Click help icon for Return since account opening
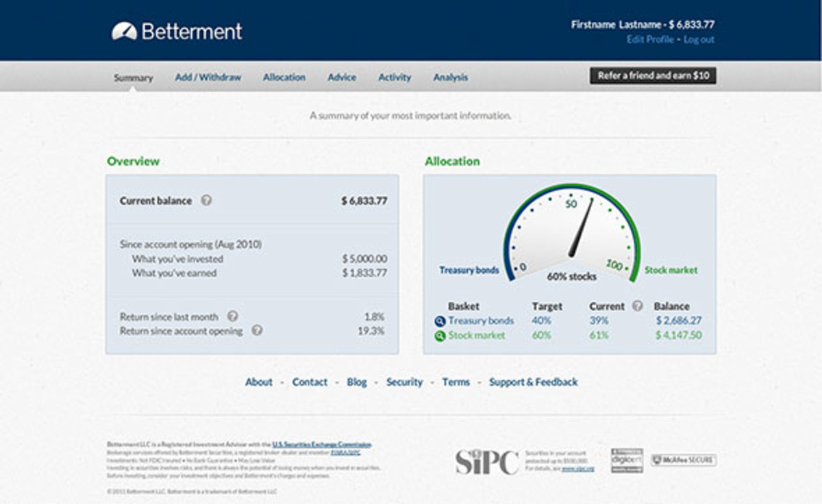Viewport: 822px width, 504px height. pos(257,330)
